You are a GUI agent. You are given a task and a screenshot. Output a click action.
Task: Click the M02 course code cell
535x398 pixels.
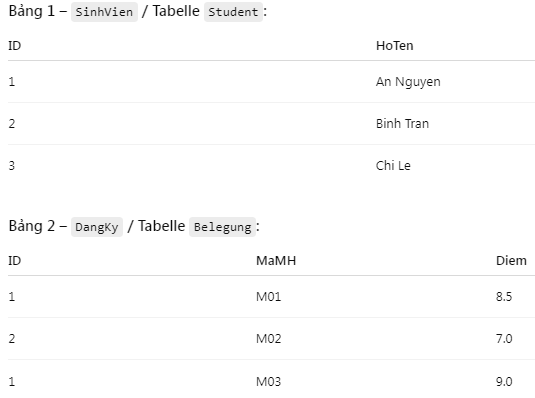pos(269,339)
